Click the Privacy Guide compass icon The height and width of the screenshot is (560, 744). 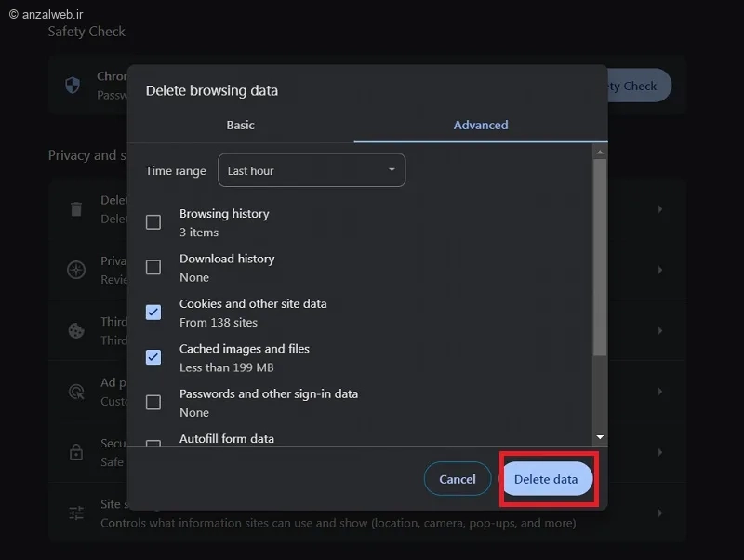pyautogui.click(x=76, y=270)
